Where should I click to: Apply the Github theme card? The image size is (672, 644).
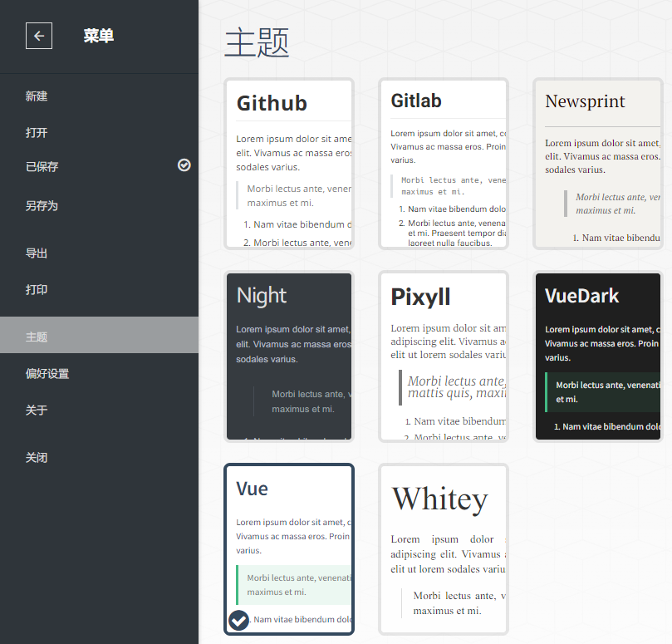coord(289,164)
